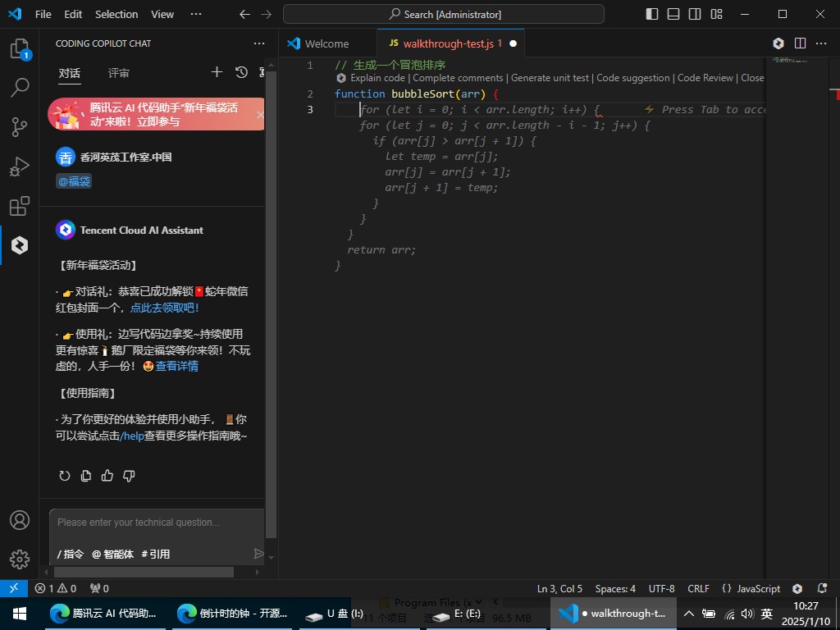Open the Coding Copilot Chat more actions menu

coord(259,43)
